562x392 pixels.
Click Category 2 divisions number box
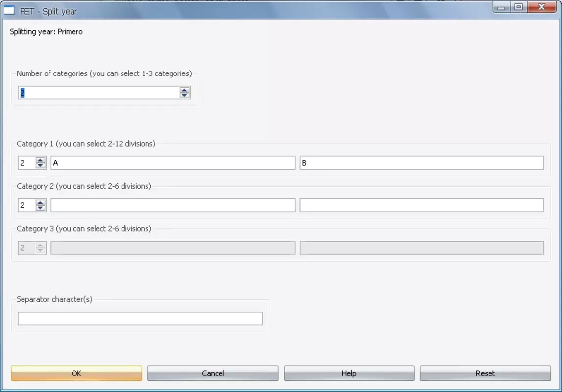coord(27,205)
